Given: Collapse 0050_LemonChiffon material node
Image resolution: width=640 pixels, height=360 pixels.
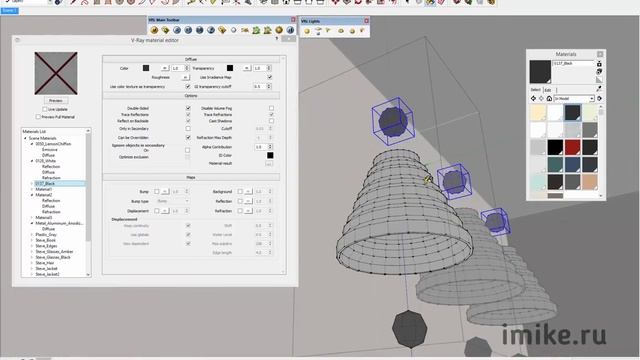Looking at the screenshot, I should 32,144.
